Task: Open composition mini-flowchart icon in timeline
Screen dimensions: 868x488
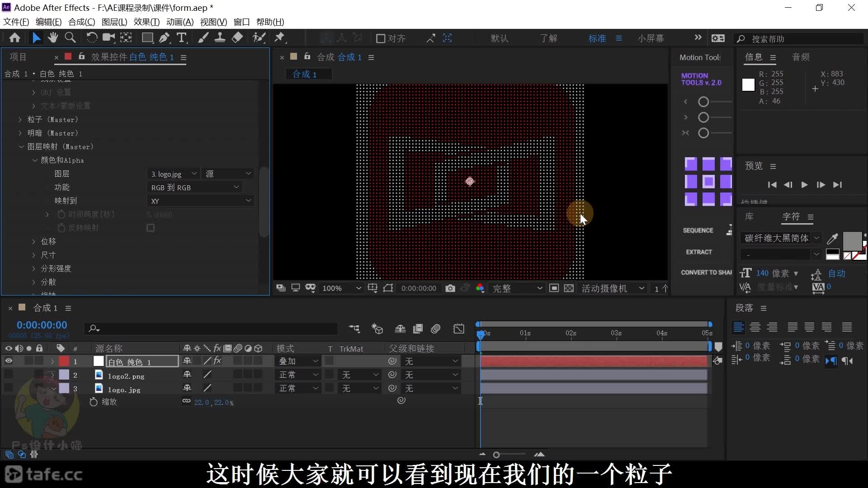Action: click(354, 328)
